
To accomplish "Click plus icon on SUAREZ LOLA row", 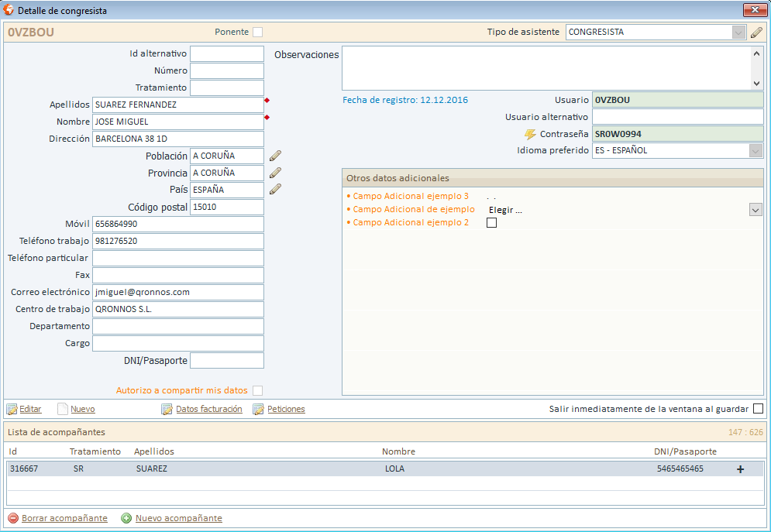I will (x=741, y=469).
